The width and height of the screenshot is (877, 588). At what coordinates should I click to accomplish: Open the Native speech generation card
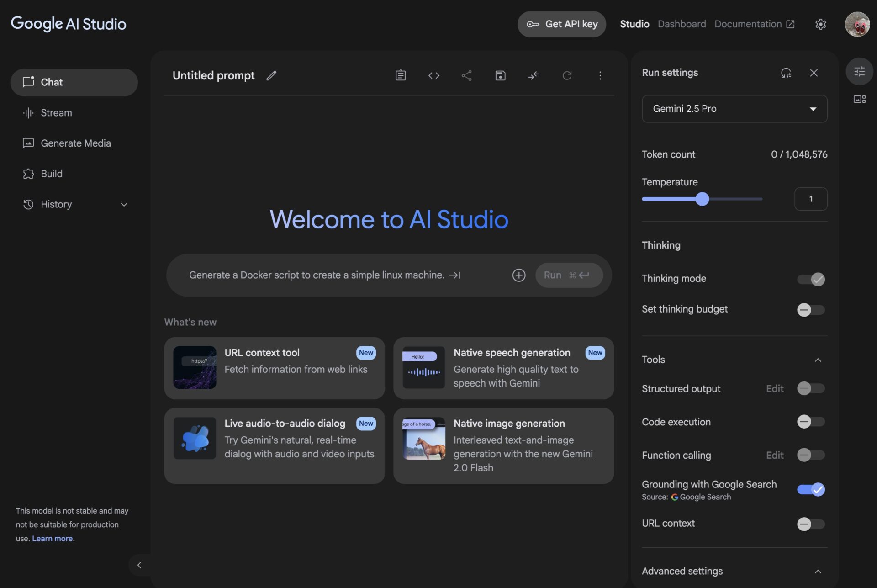503,368
